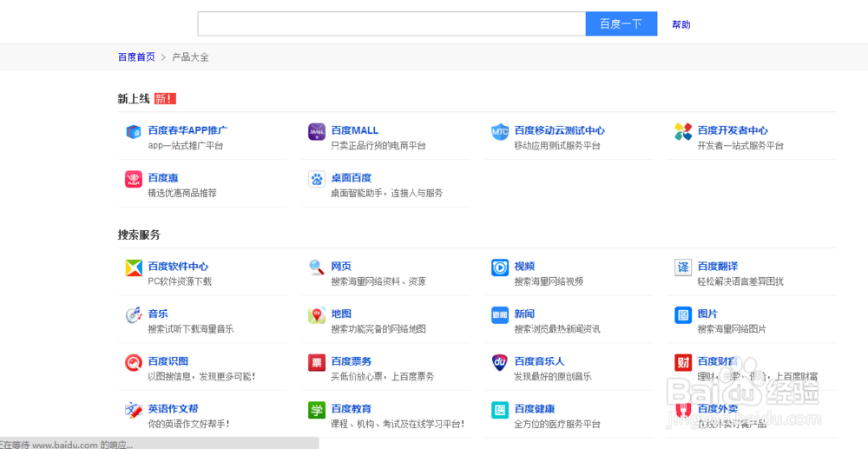
Task: Click the 帮助 help link
Action: tap(681, 24)
